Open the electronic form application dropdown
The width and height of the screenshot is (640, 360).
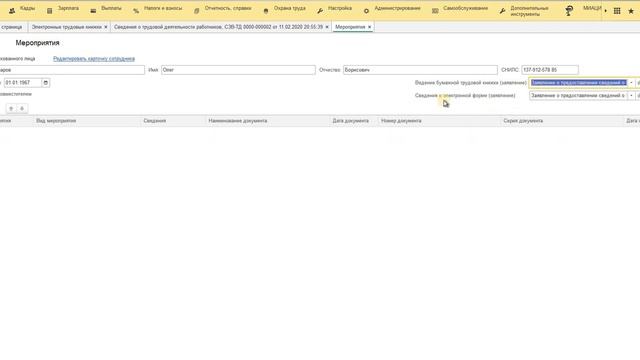point(631,96)
